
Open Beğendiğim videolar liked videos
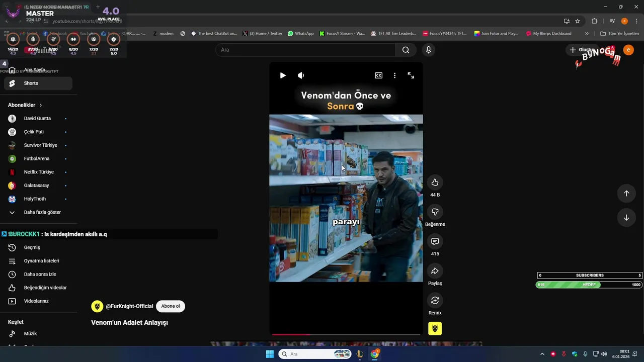[x=38, y=288]
